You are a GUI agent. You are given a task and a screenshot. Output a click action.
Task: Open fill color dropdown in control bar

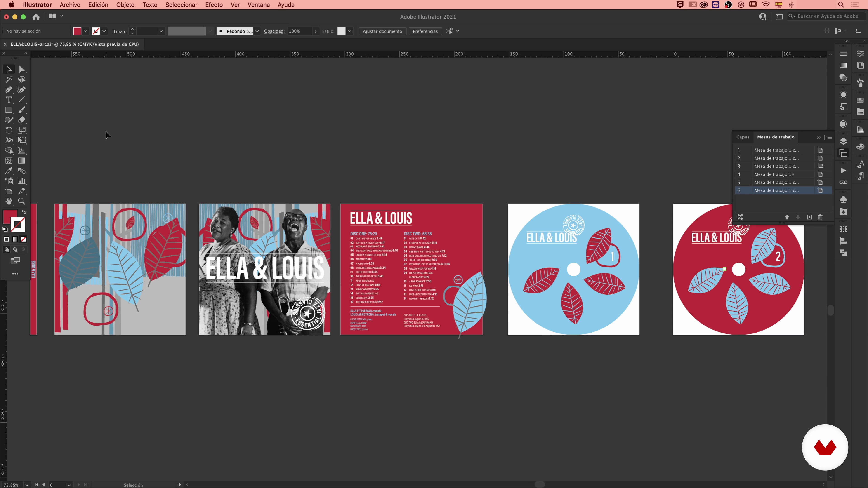pos(86,31)
